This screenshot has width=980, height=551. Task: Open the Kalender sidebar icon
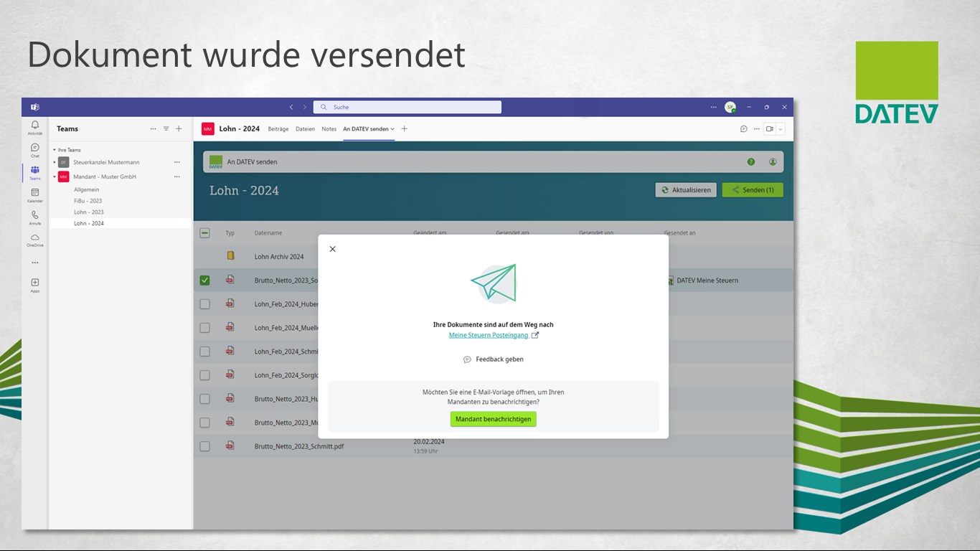click(x=35, y=192)
